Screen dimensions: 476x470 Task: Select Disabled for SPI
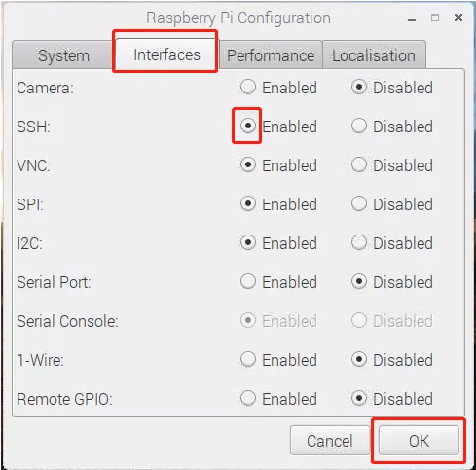click(359, 203)
